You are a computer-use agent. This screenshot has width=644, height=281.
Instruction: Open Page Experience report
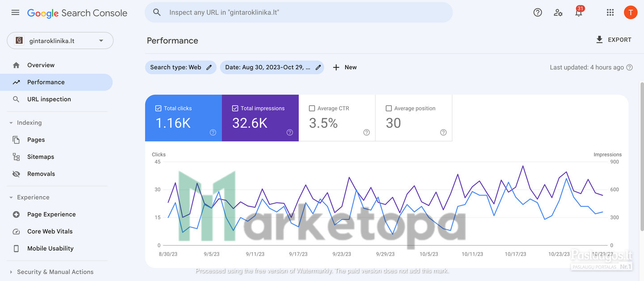(56, 214)
